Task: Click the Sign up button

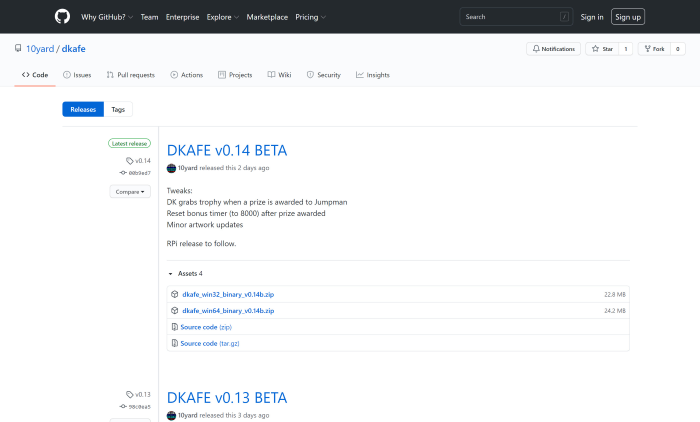Action: click(x=628, y=17)
